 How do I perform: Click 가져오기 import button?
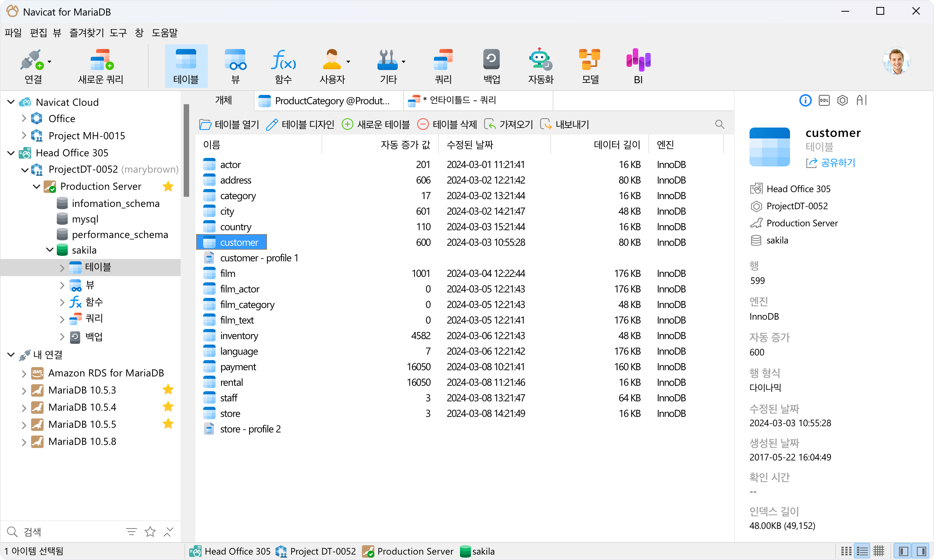[508, 124]
